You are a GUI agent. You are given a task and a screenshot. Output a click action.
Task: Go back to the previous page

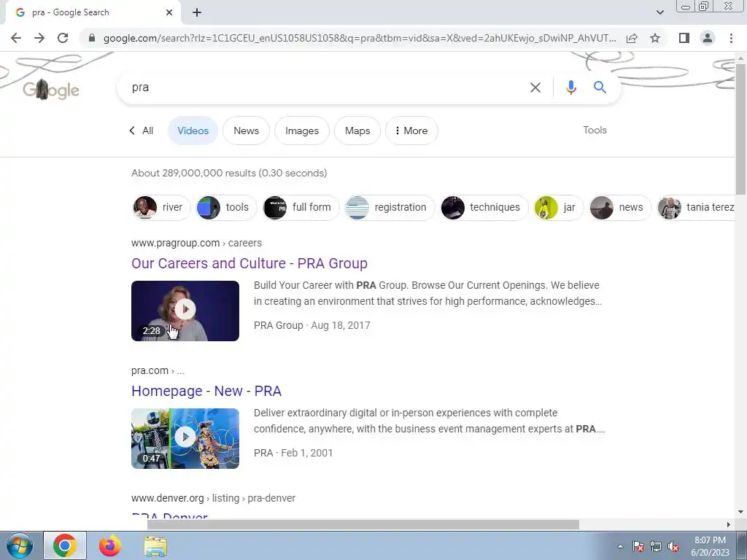pos(16,38)
